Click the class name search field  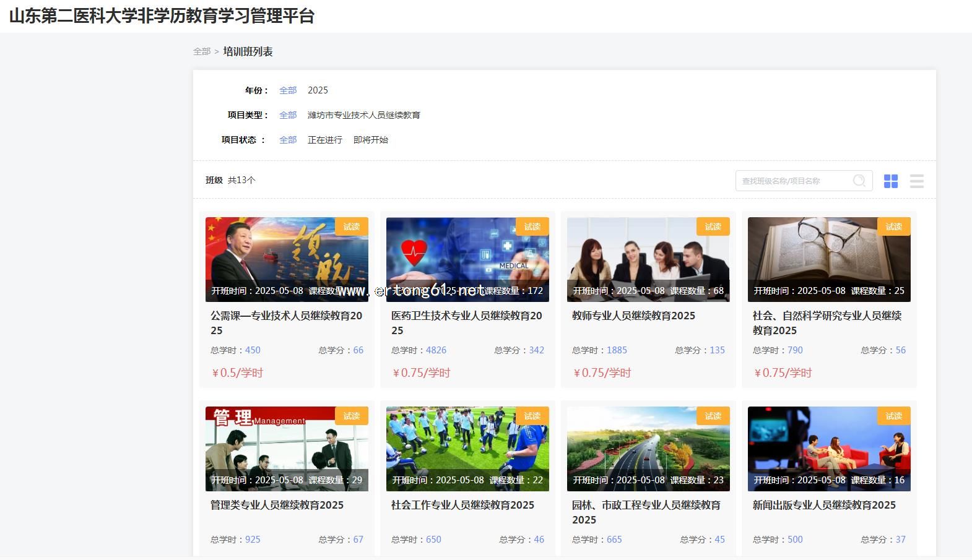coord(792,181)
